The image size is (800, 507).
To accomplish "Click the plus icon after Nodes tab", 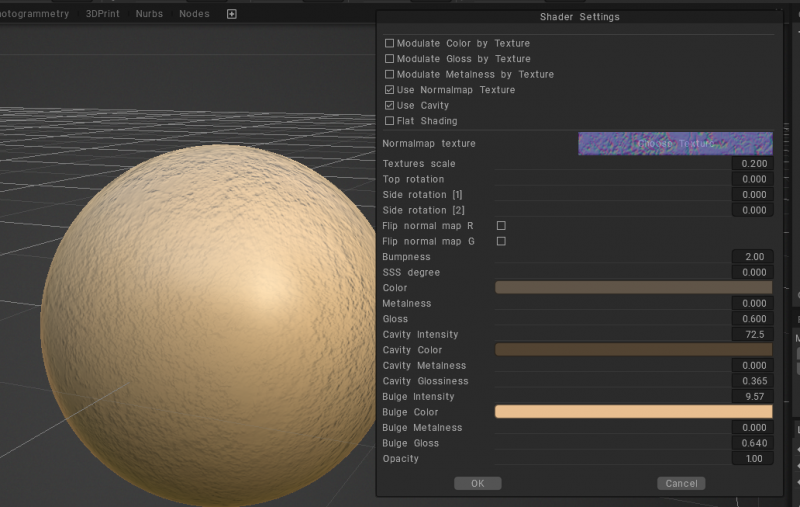I will pyautogui.click(x=232, y=14).
